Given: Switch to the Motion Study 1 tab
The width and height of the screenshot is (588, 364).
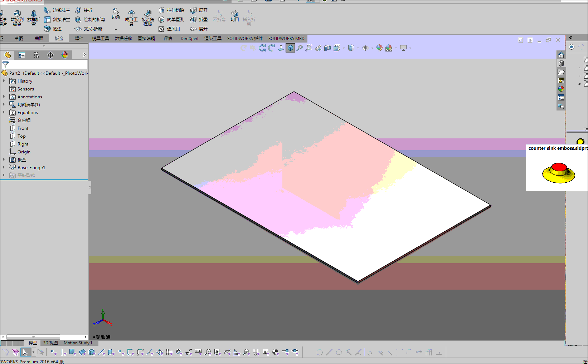Looking at the screenshot, I should point(78,343).
